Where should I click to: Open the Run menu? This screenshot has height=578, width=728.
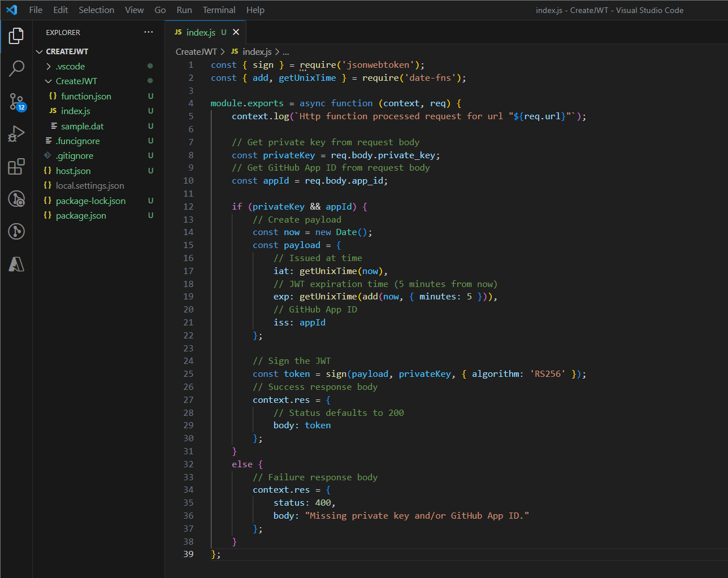point(184,10)
